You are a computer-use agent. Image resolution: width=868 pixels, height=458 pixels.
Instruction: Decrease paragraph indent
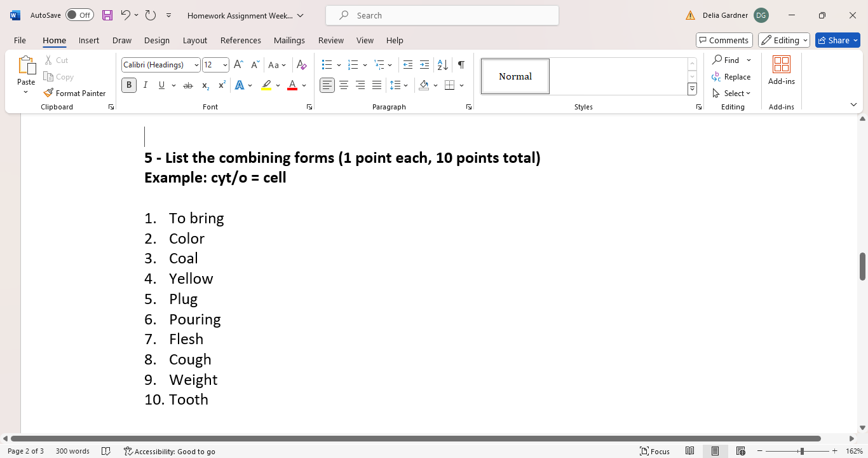click(408, 65)
